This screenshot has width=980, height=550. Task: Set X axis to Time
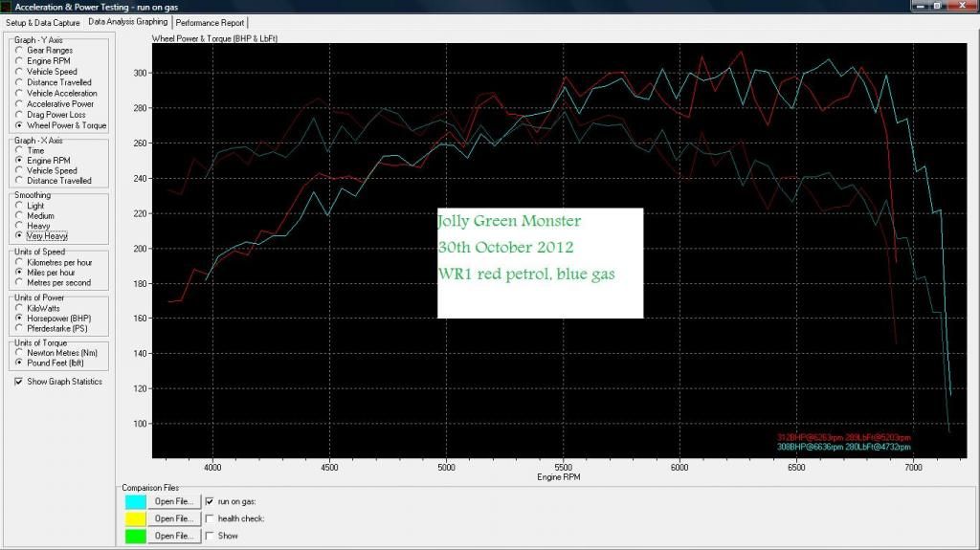pos(19,151)
